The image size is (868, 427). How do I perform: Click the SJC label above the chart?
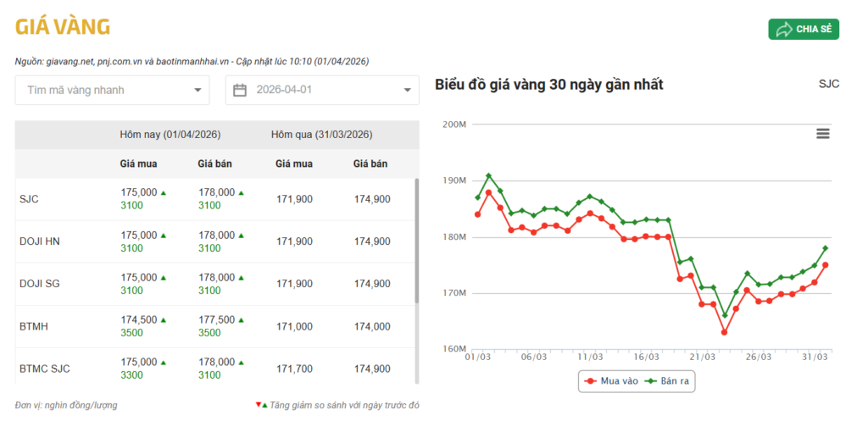pyautogui.click(x=828, y=84)
